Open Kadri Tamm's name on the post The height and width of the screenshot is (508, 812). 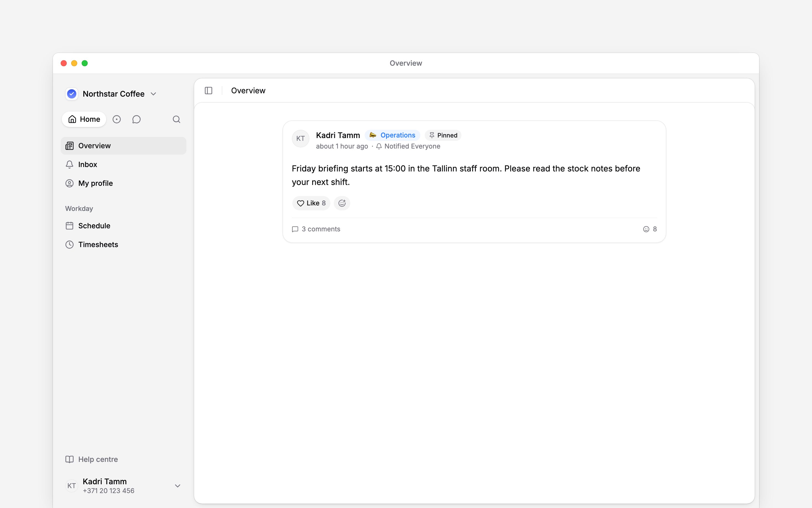(338, 135)
